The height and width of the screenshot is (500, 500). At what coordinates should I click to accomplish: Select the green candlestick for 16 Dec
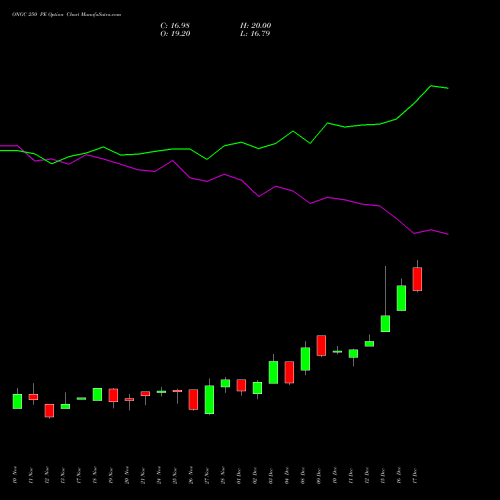[x=401, y=298]
